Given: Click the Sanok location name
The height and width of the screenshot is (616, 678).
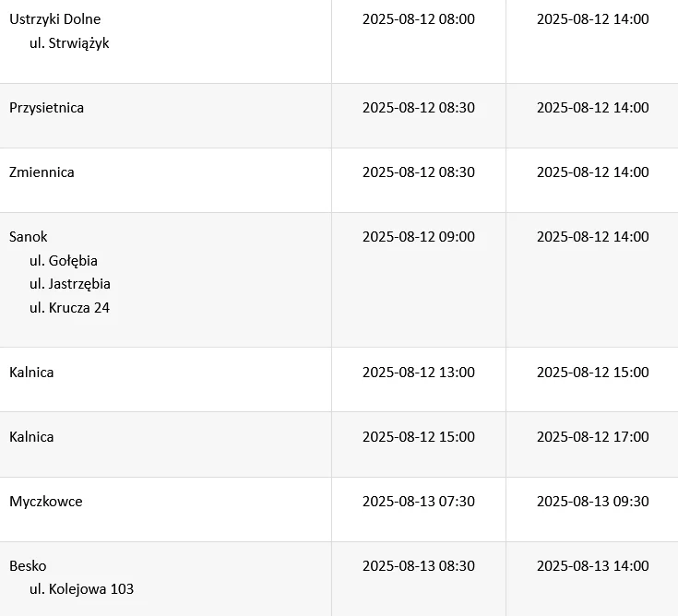Looking at the screenshot, I should [x=29, y=237].
